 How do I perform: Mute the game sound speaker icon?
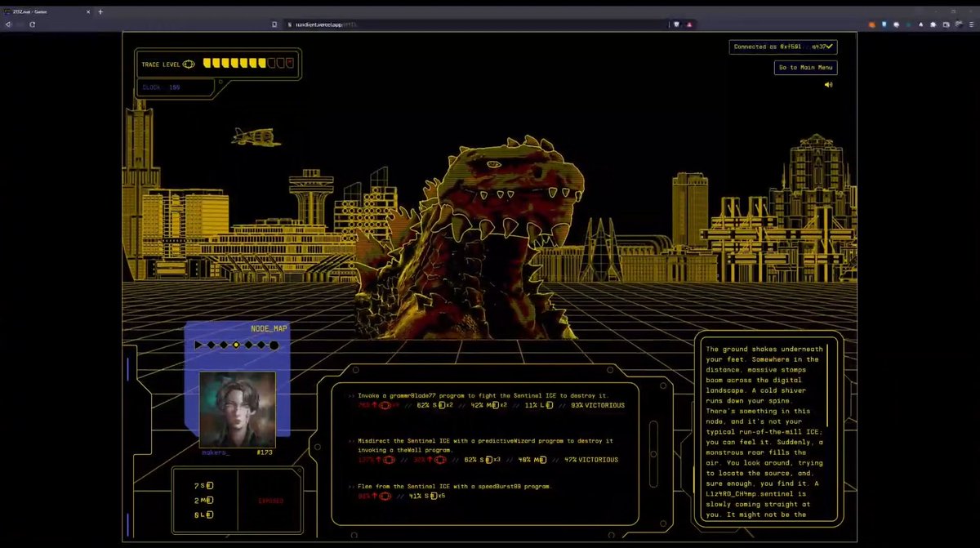pos(828,84)
